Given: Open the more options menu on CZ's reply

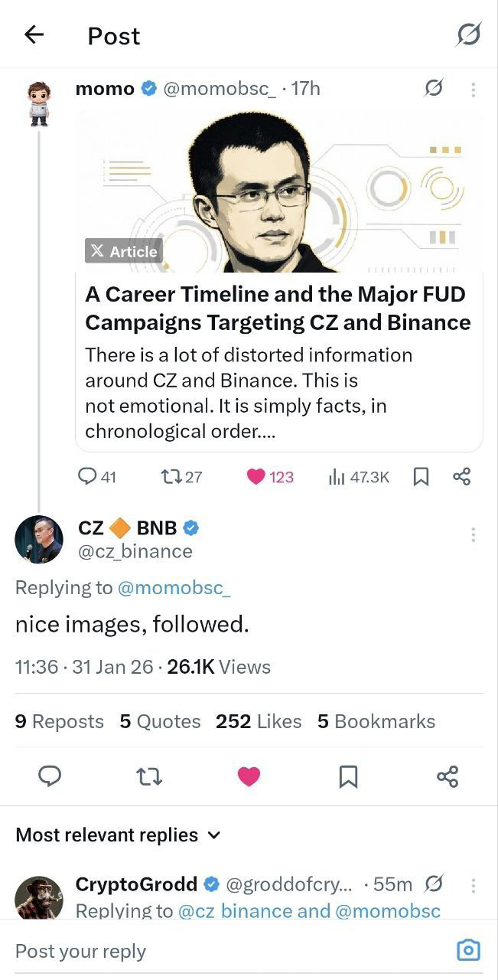Looking at the screenshot, I should (474, 534).
